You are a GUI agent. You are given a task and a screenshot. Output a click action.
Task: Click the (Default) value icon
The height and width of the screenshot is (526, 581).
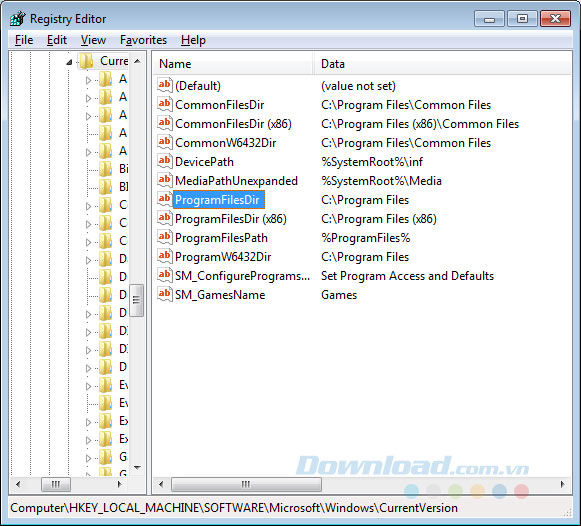[165, 85]
